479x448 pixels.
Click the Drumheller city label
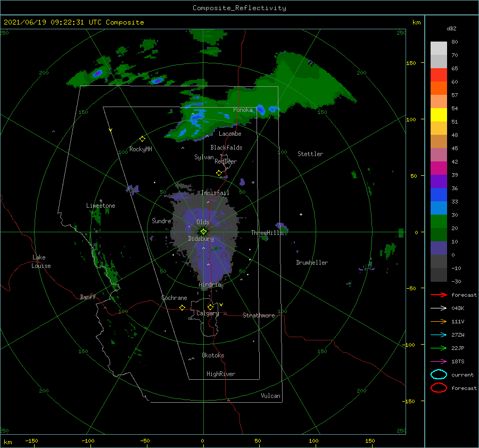pyautogui.click(x=312, y=263)
